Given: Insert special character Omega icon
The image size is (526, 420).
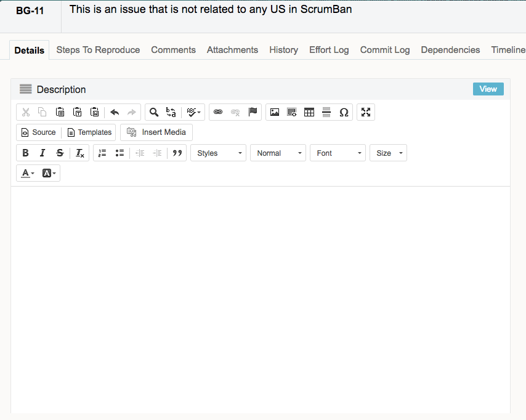Looking at the screenshot, I should click(x=344, y=112).
